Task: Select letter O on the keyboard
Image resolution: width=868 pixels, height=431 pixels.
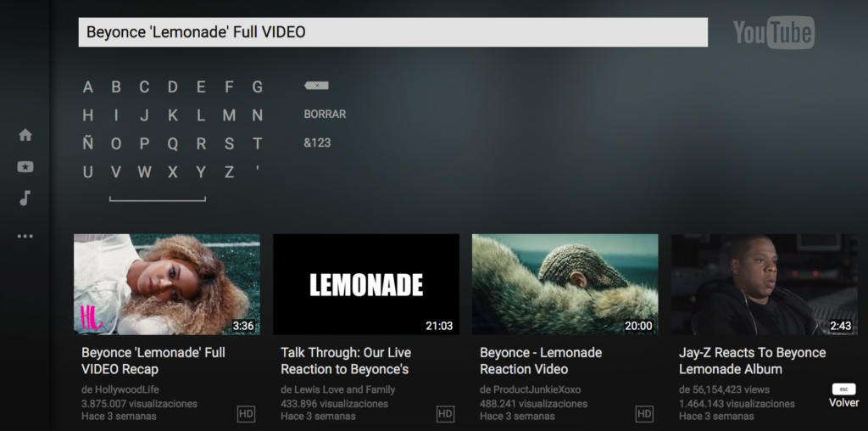Action: pos(115,144)
